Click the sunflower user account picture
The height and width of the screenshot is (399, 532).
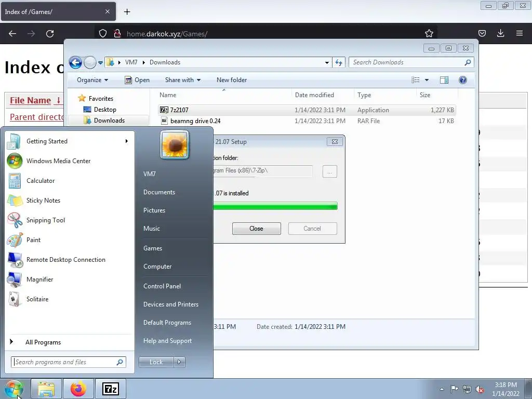coord(175,144)
